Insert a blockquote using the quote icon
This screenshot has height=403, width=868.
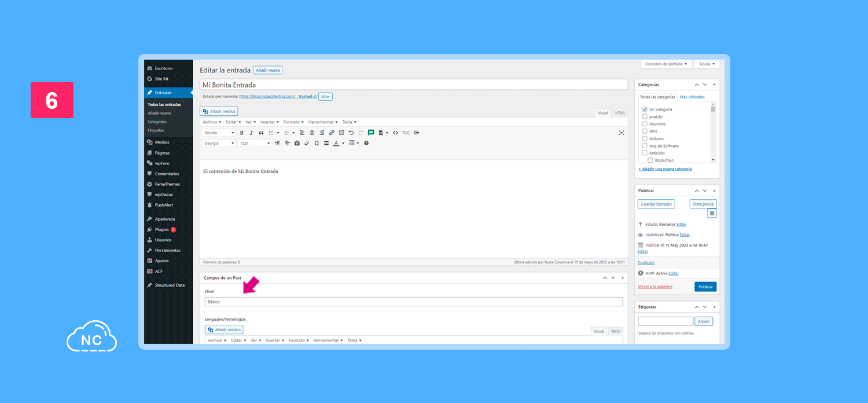point(261,133)
